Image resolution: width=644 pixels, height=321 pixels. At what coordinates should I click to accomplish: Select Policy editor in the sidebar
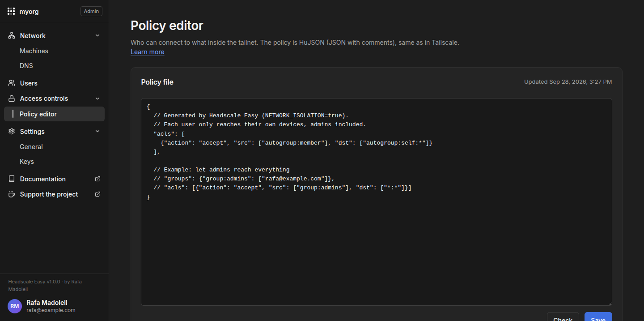[x=54, y=114]
